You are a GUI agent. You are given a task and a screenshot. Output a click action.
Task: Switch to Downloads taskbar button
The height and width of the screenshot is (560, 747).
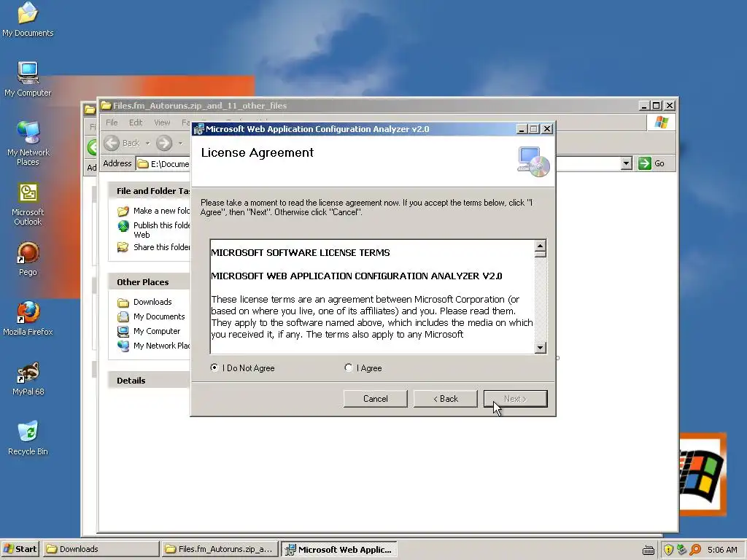click(x=101, y=550)
